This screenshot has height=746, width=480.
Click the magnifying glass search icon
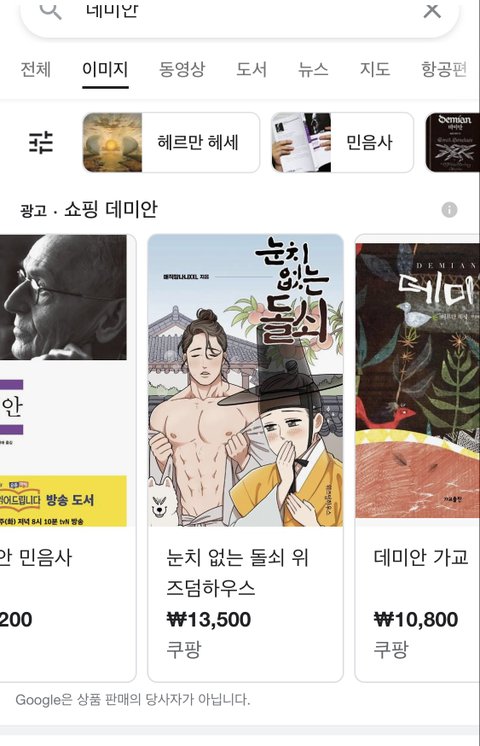pos(50,10)
